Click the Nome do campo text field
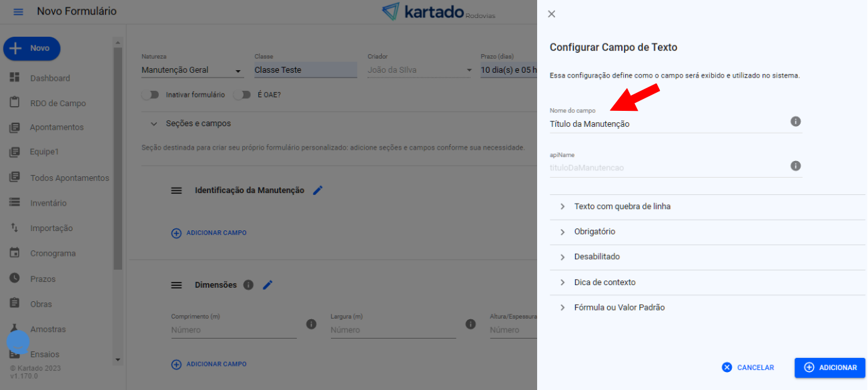This screenshot has height=390, width=868. click(667, 124)
